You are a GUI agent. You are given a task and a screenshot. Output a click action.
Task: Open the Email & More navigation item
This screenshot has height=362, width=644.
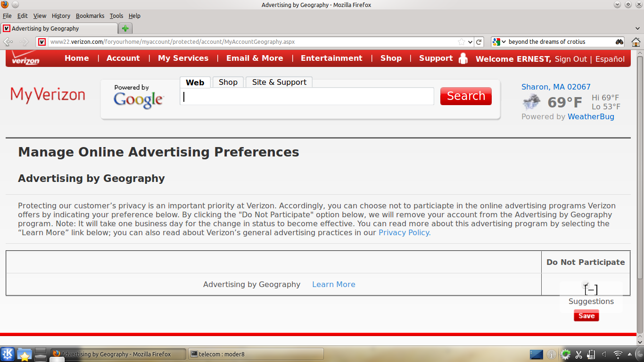click(x=255, y=58)
